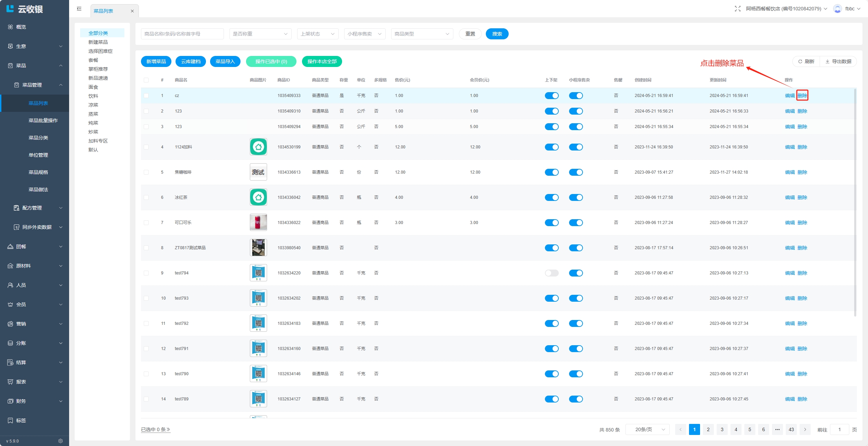
Task: Enable the 上下架 toggle for test794
Action: 551,273
